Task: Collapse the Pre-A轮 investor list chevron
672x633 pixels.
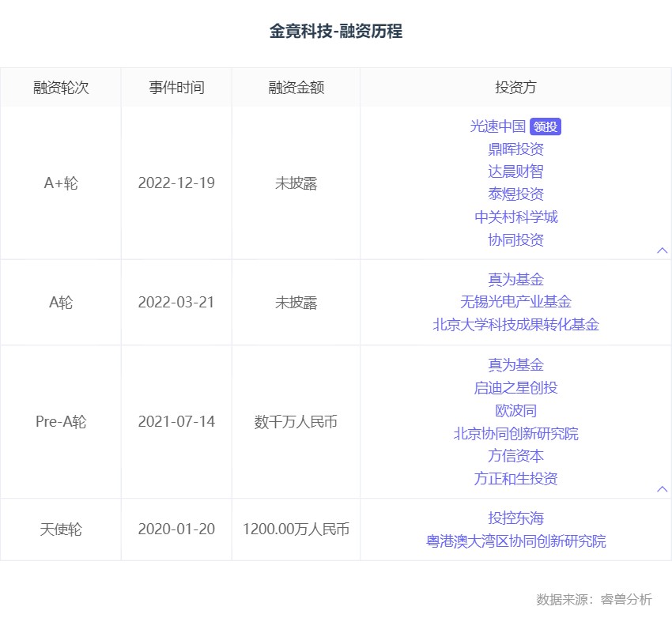Action: (x=663, y=488)
